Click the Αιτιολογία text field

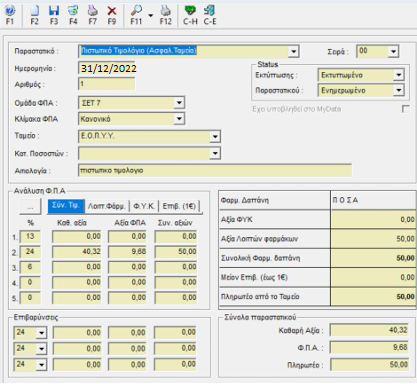(215, 170)
